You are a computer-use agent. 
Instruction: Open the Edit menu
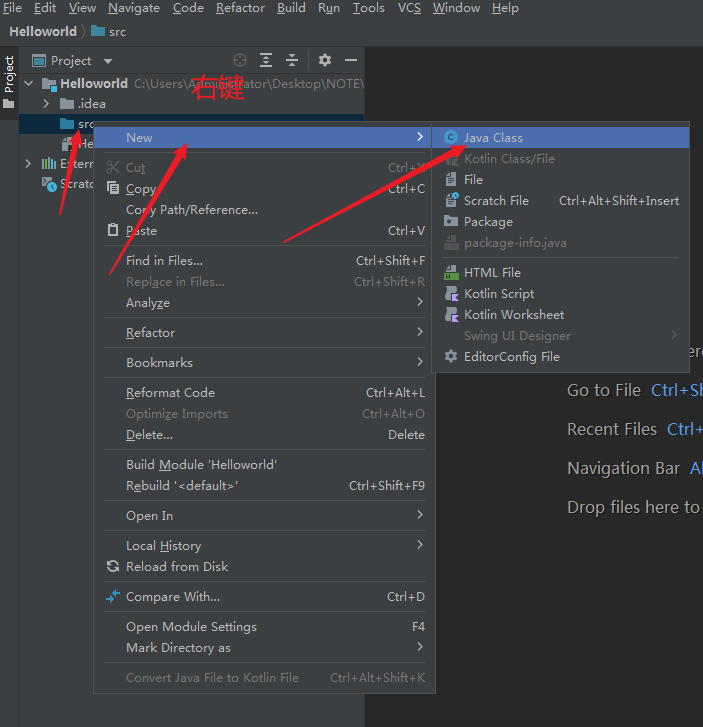coord(45,8)
